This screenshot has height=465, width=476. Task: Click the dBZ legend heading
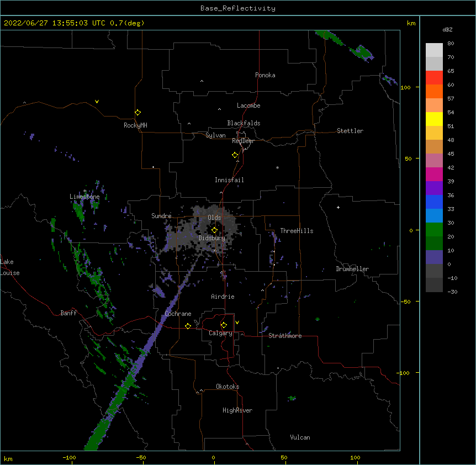click(447, 29)
